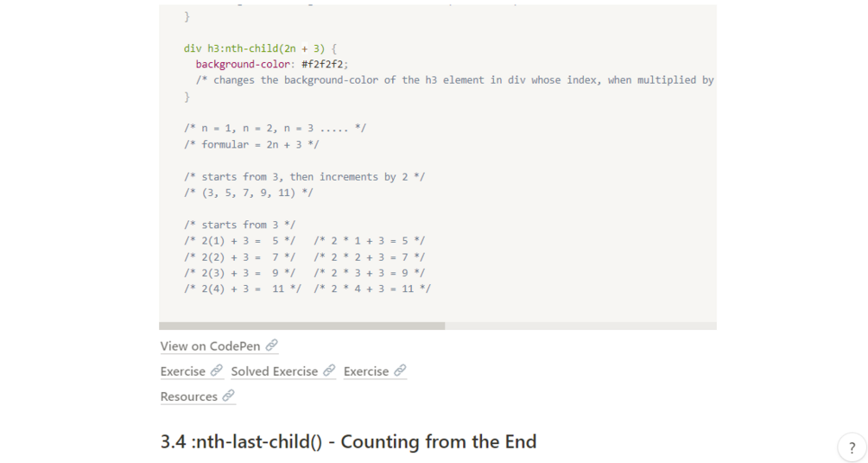This screenshot has width=868, height=463.
Task: Click the chain icon after first Exercise
Action: pyautogui.click(x=216, y=371)
